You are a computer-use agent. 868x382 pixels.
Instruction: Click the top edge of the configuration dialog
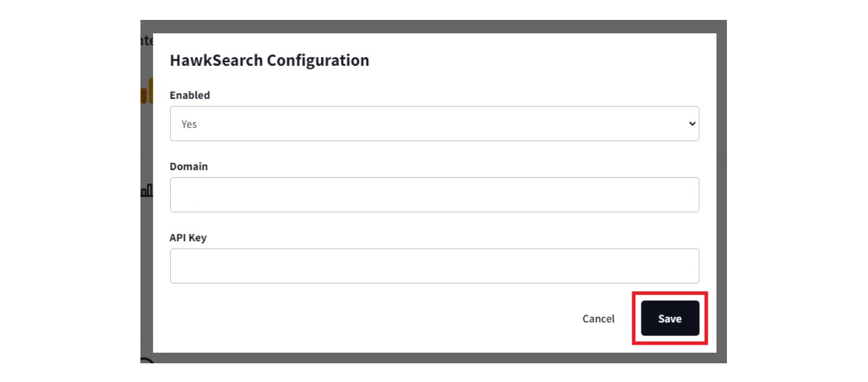[434, 35]
